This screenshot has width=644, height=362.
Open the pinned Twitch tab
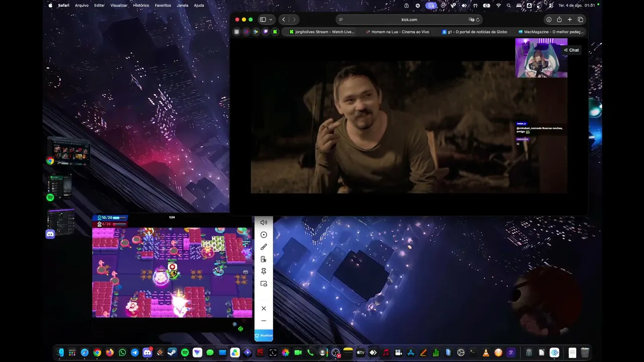tap(265, 32)
